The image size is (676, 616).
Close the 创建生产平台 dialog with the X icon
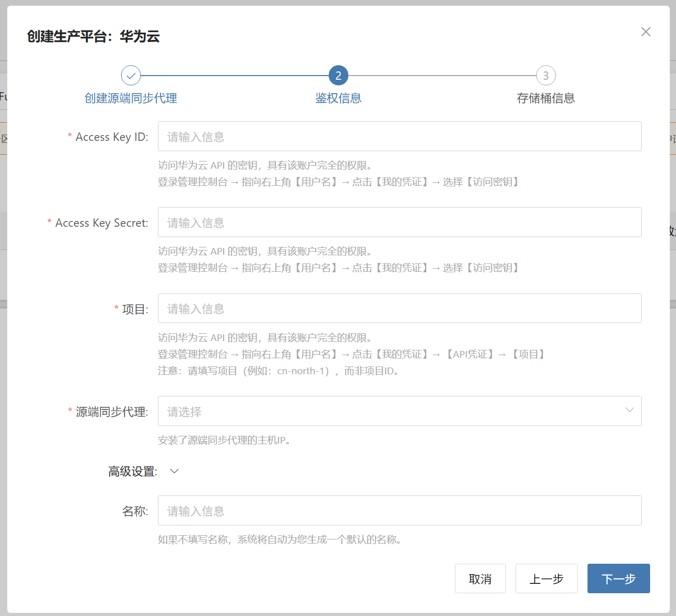pos(645,32)
